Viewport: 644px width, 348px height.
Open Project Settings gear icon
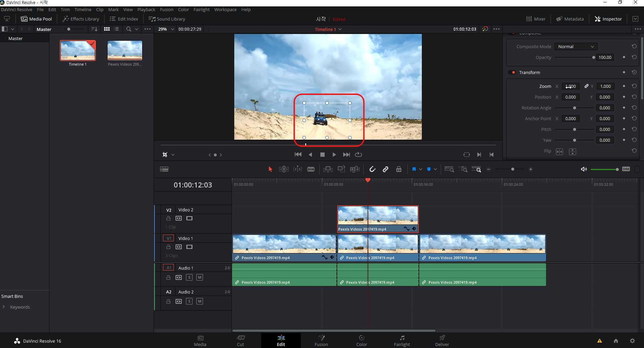coord(632,341)
